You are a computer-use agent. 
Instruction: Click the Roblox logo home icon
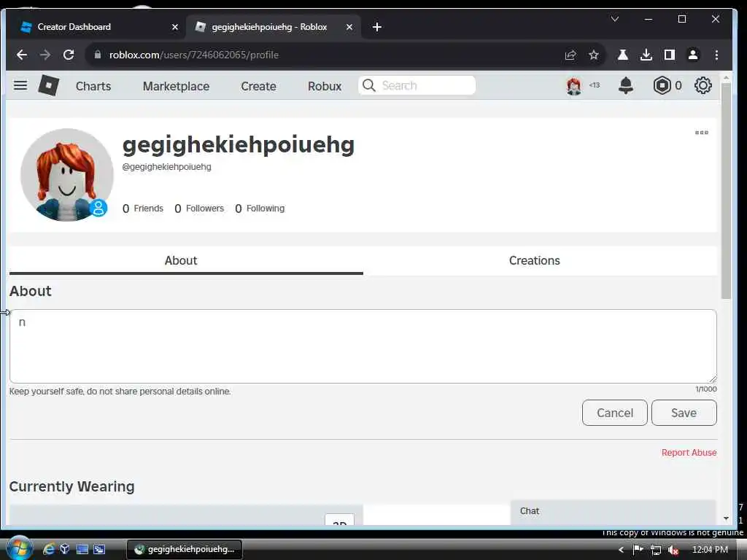tap(49, 86)
